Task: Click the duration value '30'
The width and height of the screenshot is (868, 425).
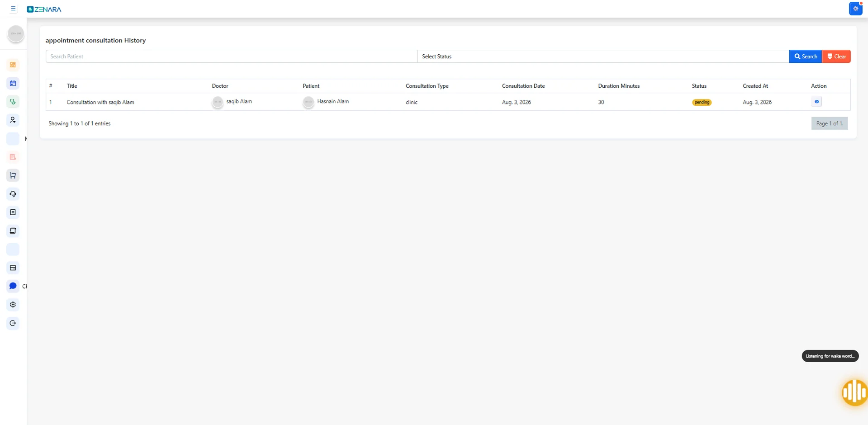Action: pyautogui.click(x=601, y=102)
